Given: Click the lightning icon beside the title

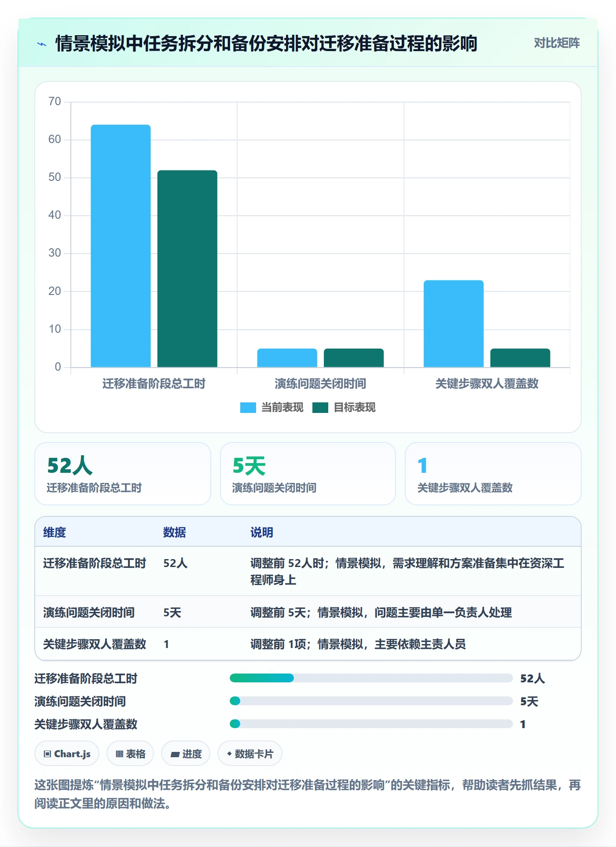Looking at the screenshot, I should point(42,44).
